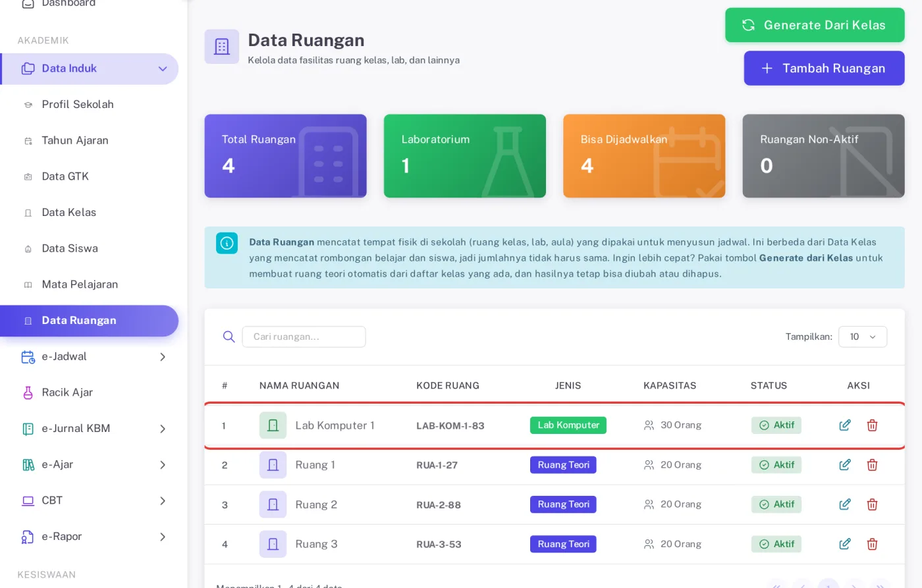Click Tambah Ruangan button
This screenshot has height=588, width=922.
coord(824,68)
